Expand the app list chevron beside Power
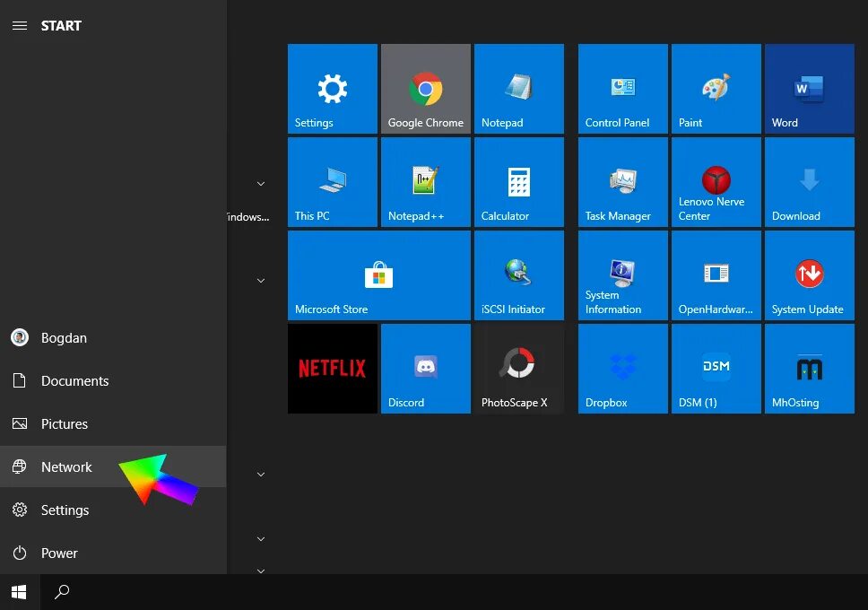Screen dimensions: 868x610 pos(261,538)
